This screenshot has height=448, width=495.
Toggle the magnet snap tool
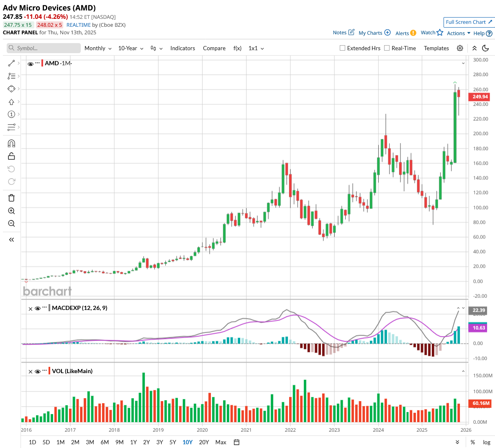pyautogui.click(x=11, y=143)
